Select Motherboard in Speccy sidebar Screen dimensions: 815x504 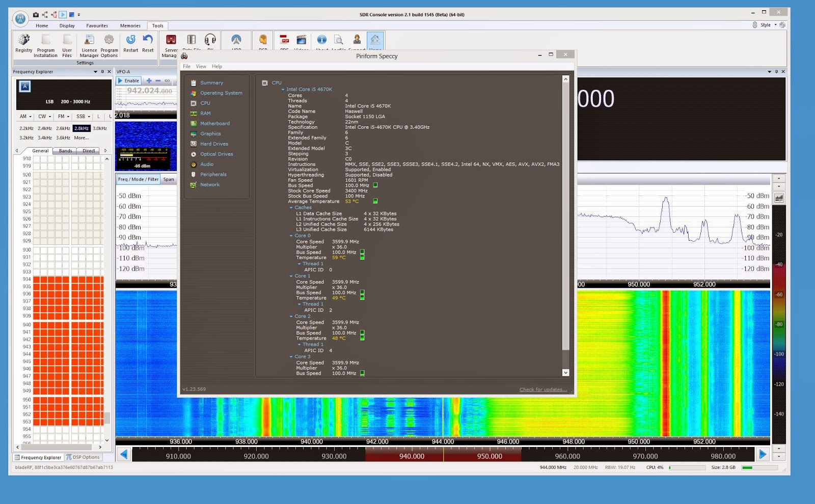click(214, 124)
